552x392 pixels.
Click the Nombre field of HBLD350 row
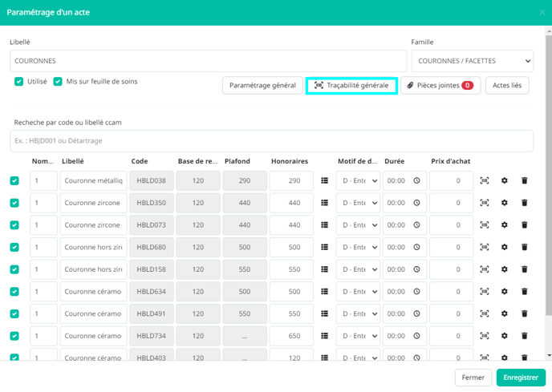point(43,203)
